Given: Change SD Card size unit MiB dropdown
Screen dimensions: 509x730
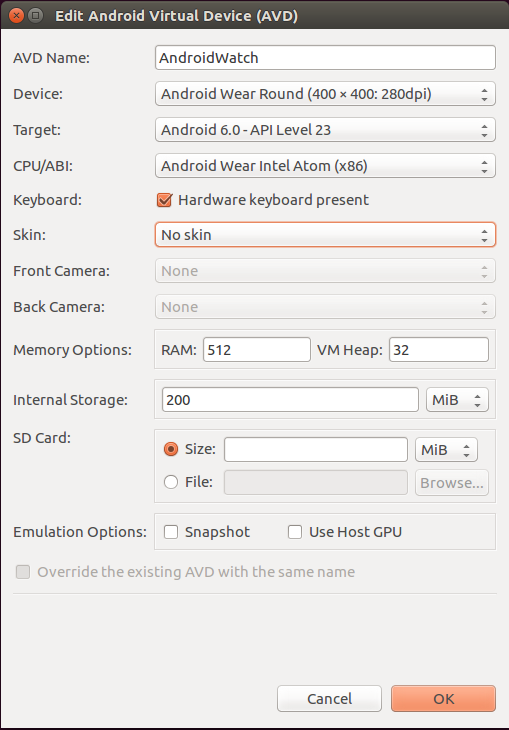Looking at the screenshot, I should [x=446, y=450].
